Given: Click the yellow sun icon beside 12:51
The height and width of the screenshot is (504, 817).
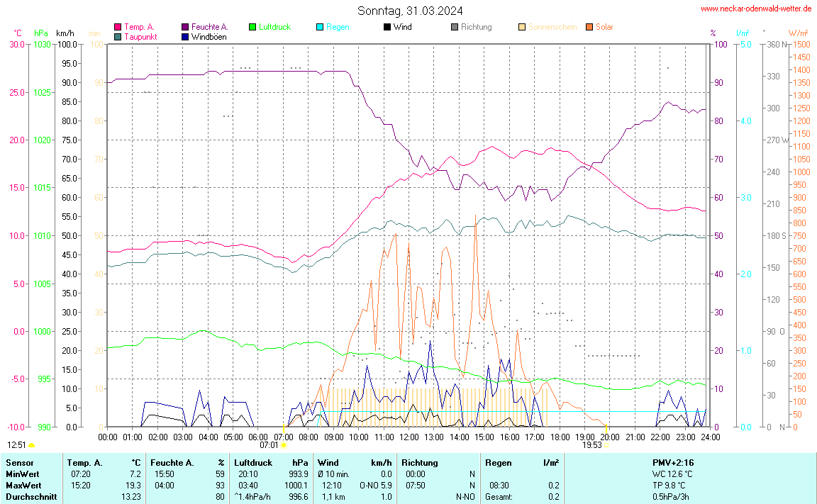Looking at the screenshot, I should 32,445.
